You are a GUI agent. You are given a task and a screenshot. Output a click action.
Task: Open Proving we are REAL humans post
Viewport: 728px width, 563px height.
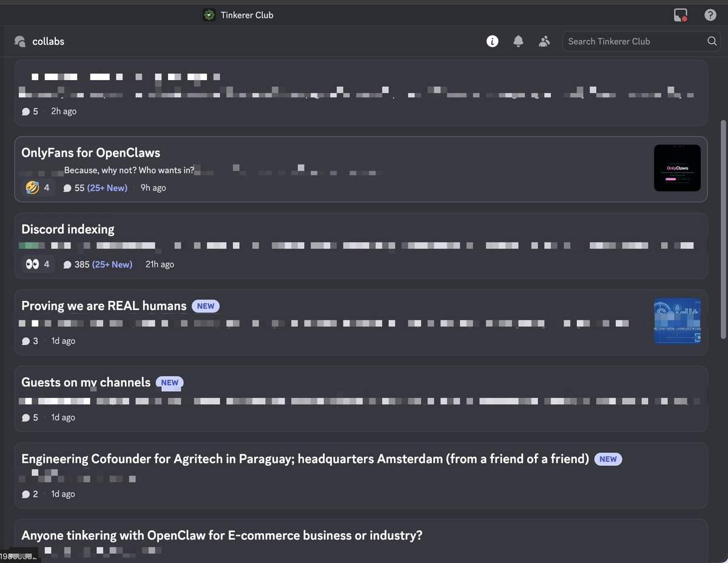pyautogui.click(x=361, y=322)
